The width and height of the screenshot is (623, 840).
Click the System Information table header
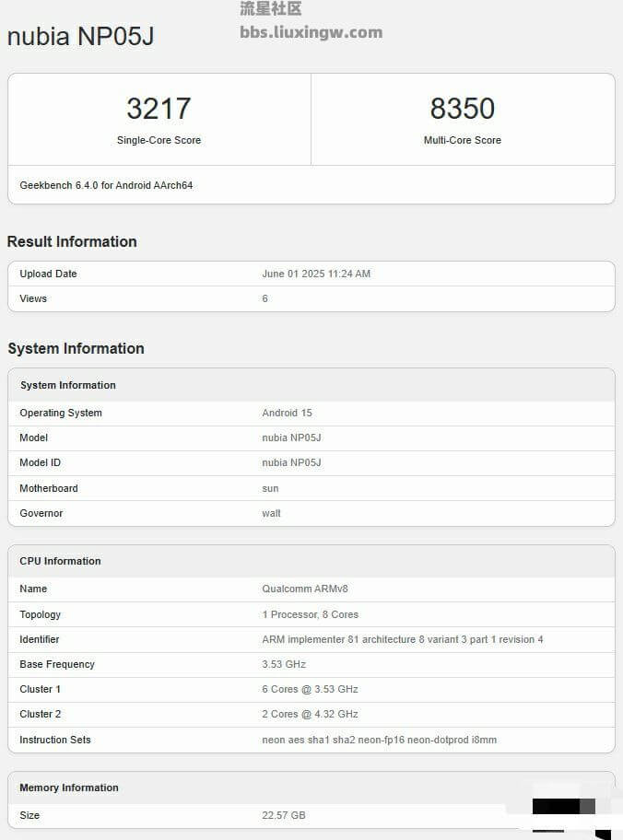[68, 385]
